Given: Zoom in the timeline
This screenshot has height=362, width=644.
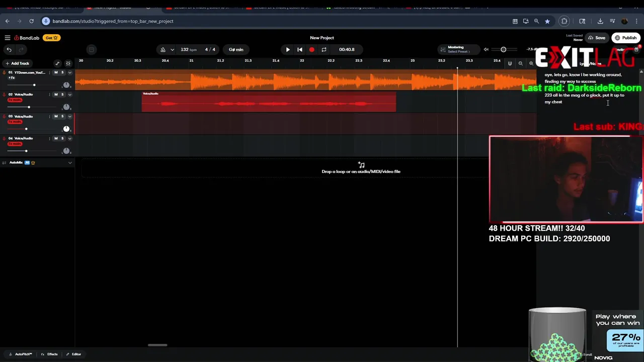Looking at the screenshot, I should 531,63.
